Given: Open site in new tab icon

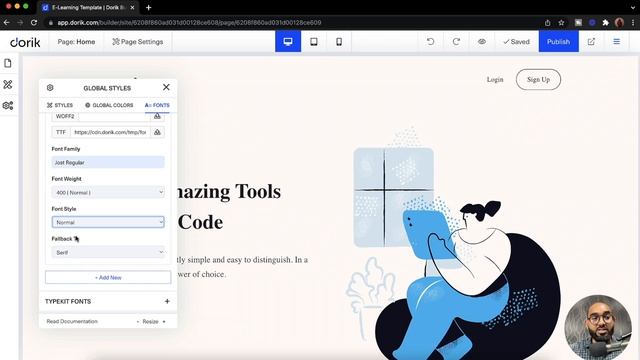Looking at the screenshot, I should (x=591, y=42).
